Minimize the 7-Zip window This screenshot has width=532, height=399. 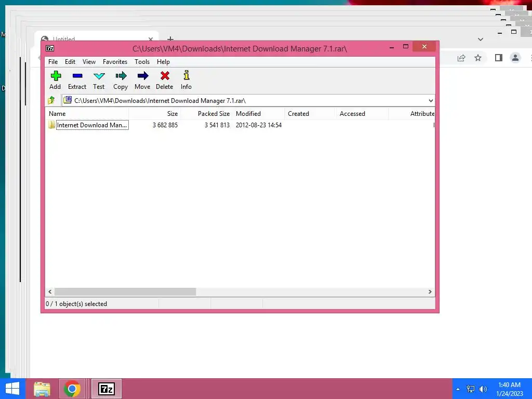pyautogui.click(x=392, y=47)
